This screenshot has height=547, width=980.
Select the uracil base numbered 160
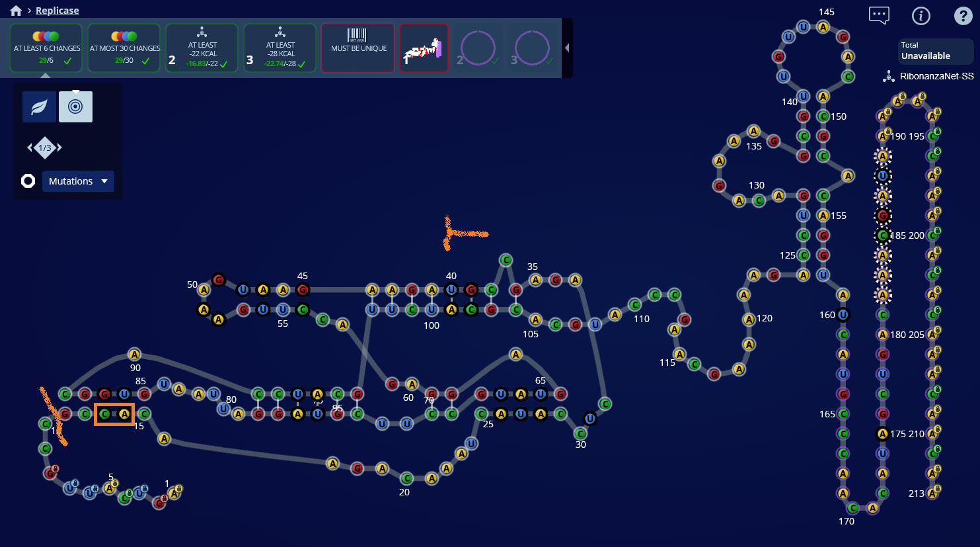point(843,315)
